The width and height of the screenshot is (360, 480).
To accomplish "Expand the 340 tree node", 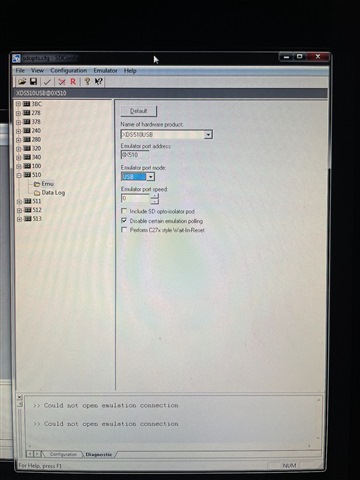I will [x=19, y=158].
